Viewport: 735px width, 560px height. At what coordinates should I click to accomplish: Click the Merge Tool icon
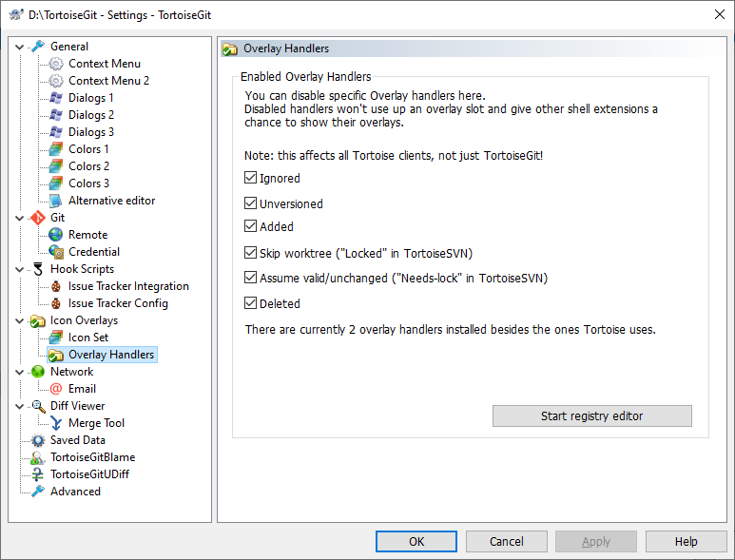point(56,423)
